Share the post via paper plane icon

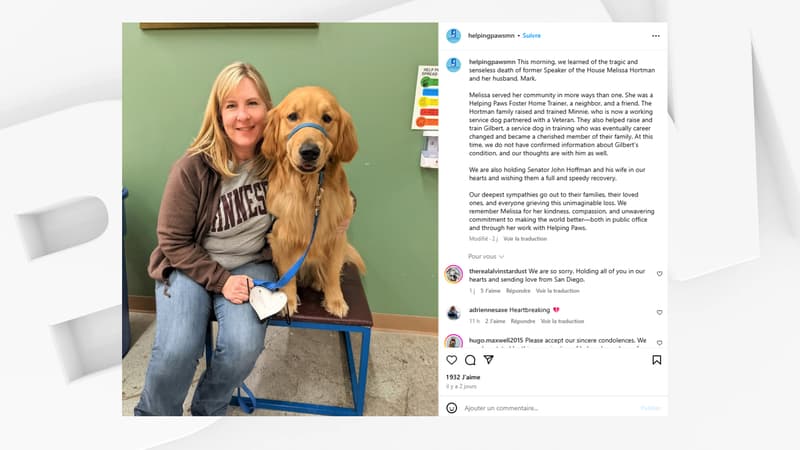tap(488, 360)
